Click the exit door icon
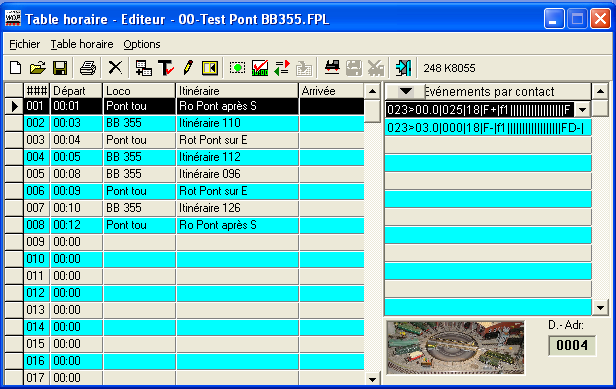 coord(403,68)
